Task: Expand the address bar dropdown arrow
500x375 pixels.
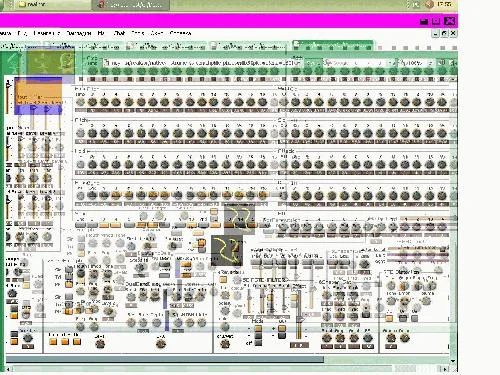Action: (x=298, y=62)
